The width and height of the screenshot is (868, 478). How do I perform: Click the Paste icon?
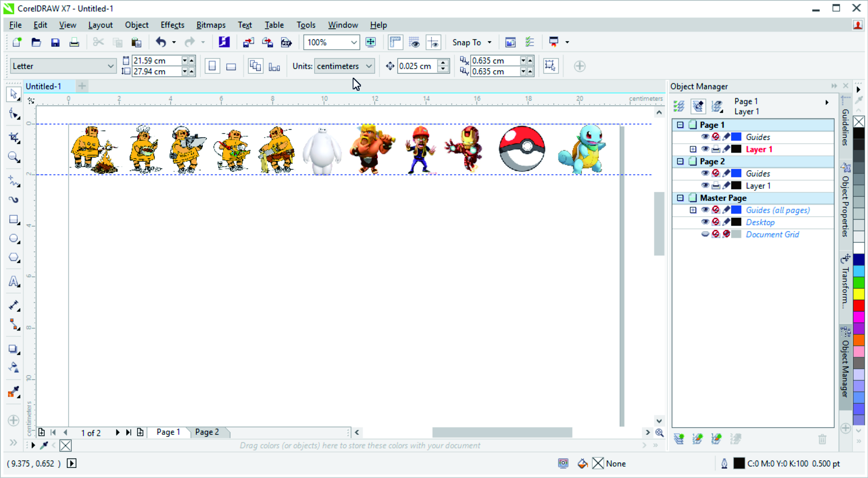click(x=136, y=42)
